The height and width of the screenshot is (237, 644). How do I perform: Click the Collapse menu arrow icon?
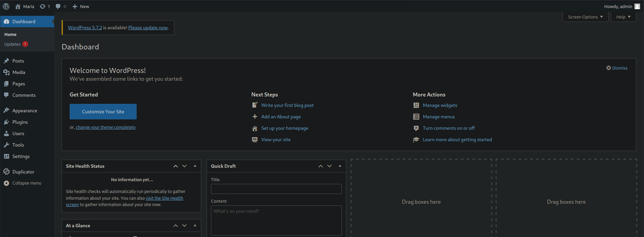coord(6,183)
